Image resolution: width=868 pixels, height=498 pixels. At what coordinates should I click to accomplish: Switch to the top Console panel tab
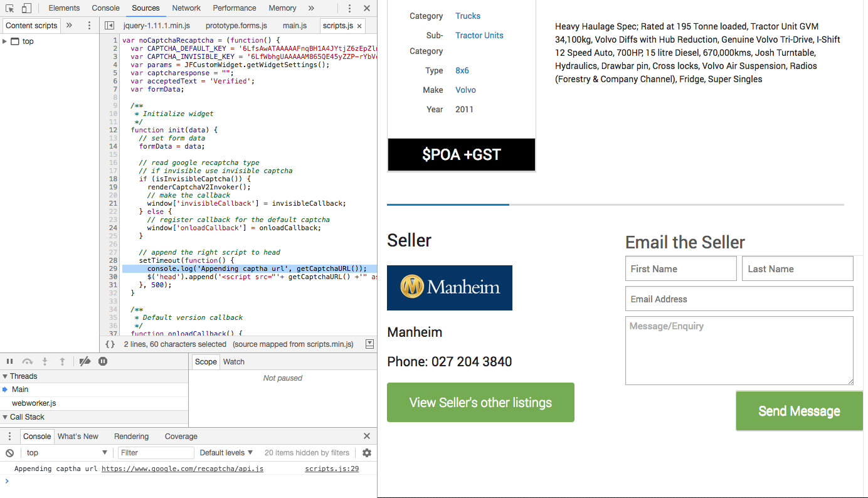(105, 8)
